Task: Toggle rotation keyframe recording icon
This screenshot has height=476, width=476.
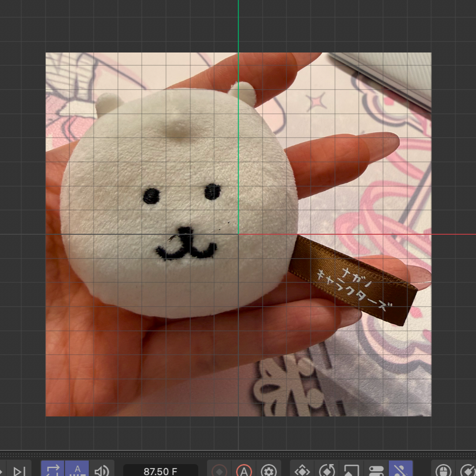Action: coord(327,471)
